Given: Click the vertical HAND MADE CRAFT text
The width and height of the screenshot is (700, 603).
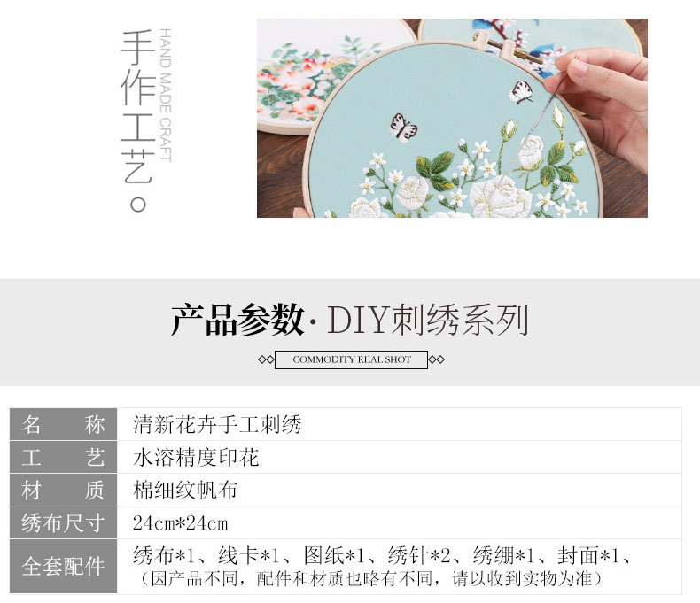Looking at the screenshot, I should tap(166, 95).
